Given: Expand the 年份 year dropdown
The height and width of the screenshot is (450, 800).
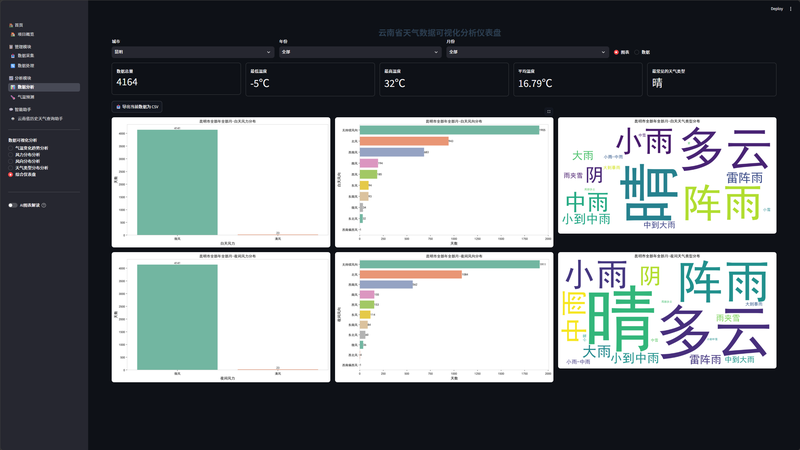Looking at the screenshot, I should [360, 52].
